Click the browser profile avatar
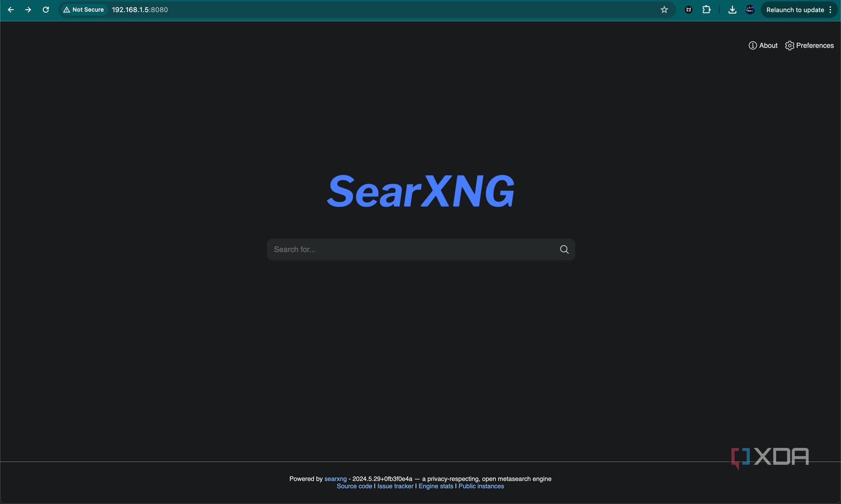This screenshot has width=841, height=504. click(750, 9)
